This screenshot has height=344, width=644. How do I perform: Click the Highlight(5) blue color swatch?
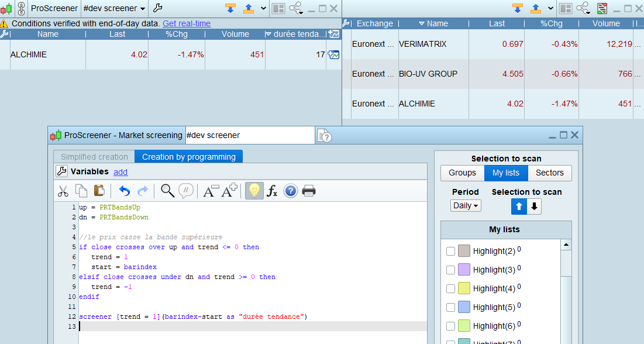point(464,307)
